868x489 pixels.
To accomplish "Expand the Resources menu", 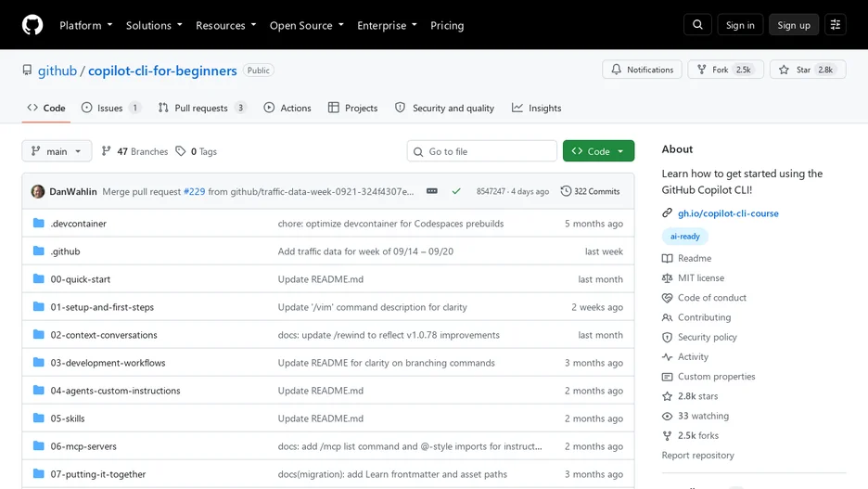I will (x=226, y=25).
